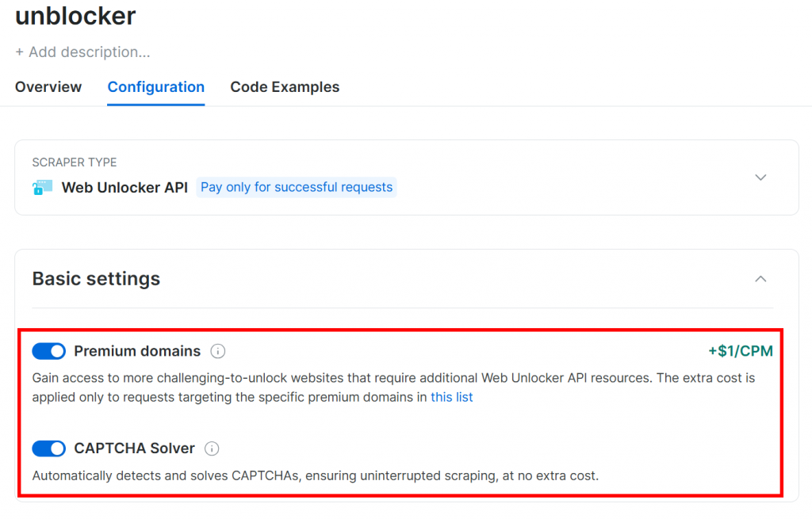Open the scraper type selection dropdown
This screenshot has width=812, height=519.
pyautogui.click(x=760, y=177)
